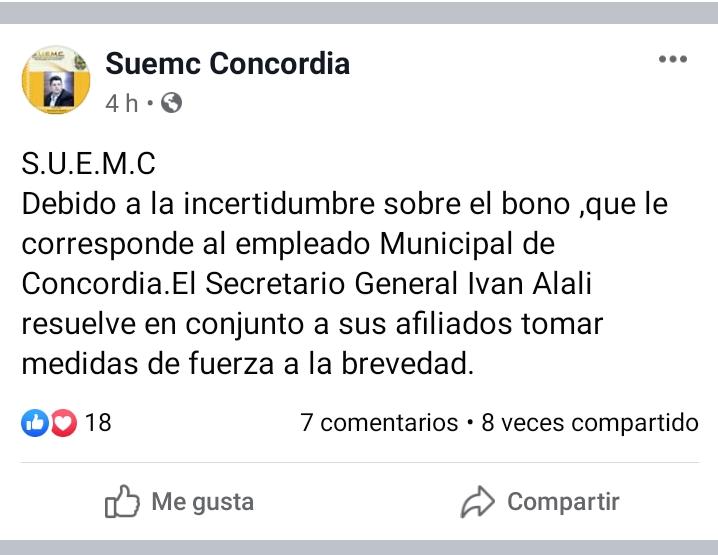Click the thumbs-up icon beside Me gusta
Viewport: 718px width, 555px height.
(121, 502)
